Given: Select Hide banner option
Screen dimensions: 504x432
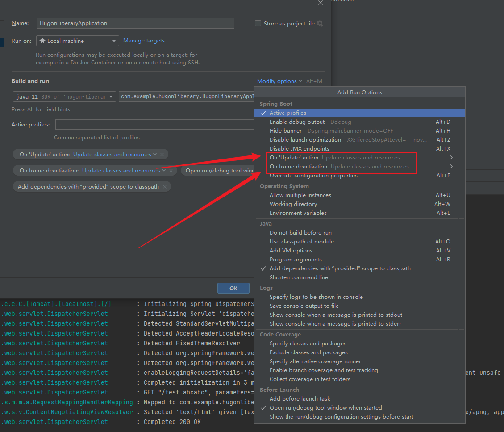Looking at the screenshot, I should pyautogui.click(x=360, y=131).
